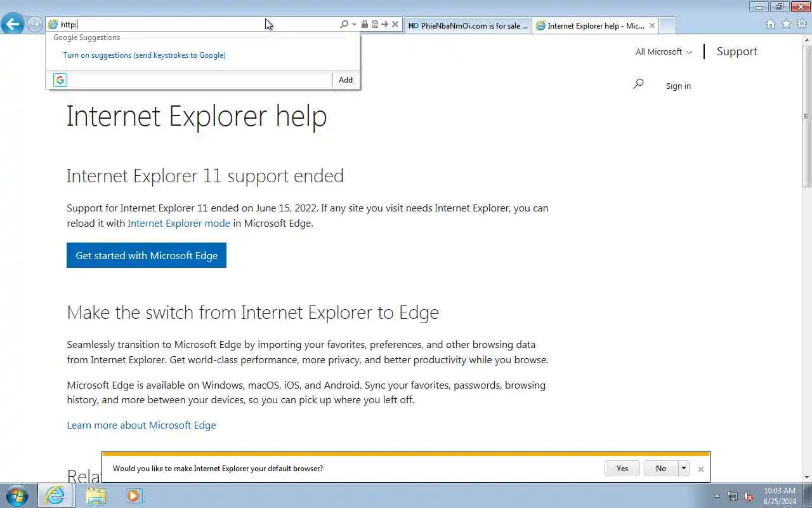Select the Google search provider icon

[60, 80]
